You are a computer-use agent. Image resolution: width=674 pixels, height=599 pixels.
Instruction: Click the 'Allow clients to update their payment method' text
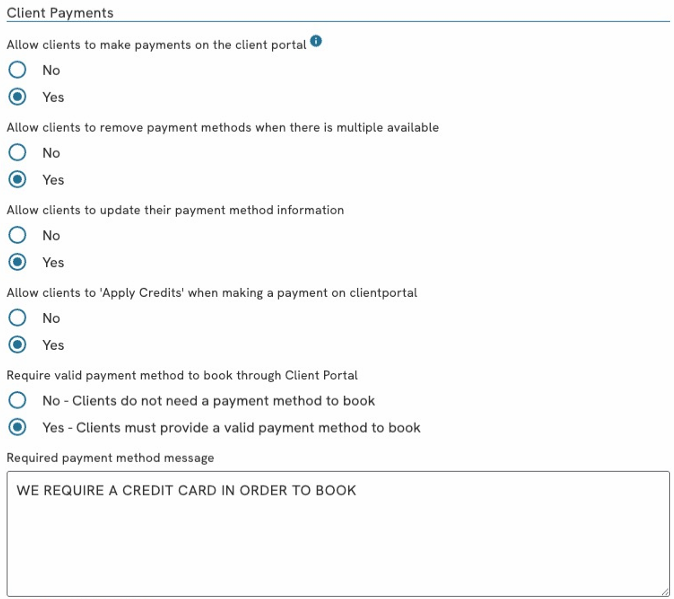pos(175,210)
